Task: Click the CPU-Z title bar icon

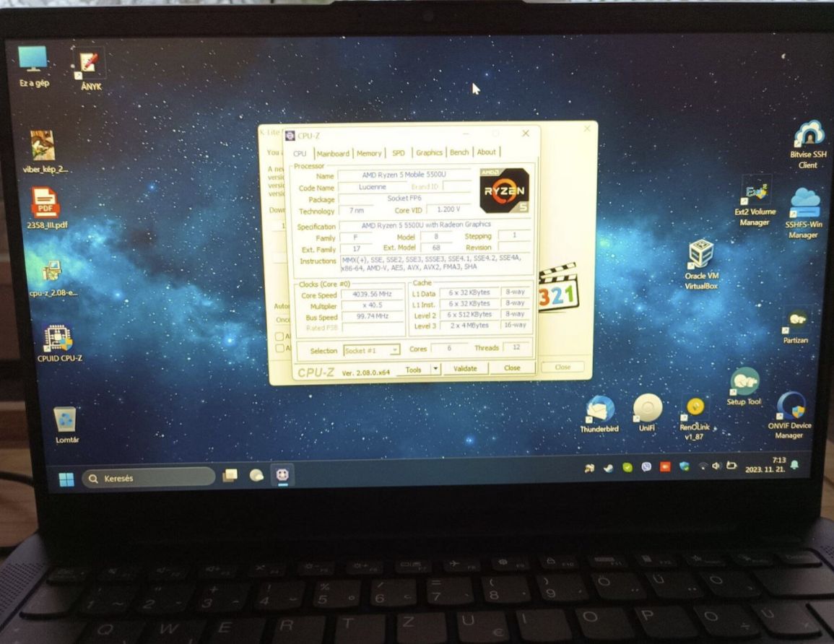Action: (290, 136)
